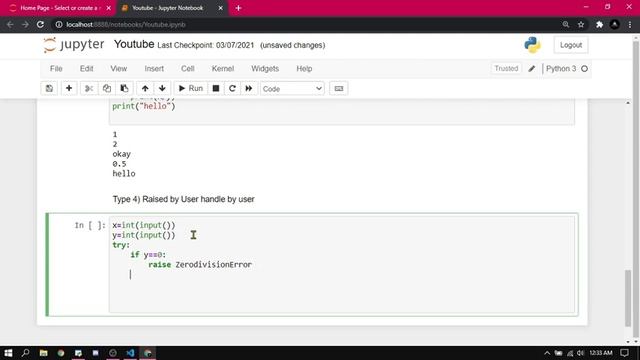
Task: Click the 'raise ZeroDivisionError' code line
Action: 200,264
